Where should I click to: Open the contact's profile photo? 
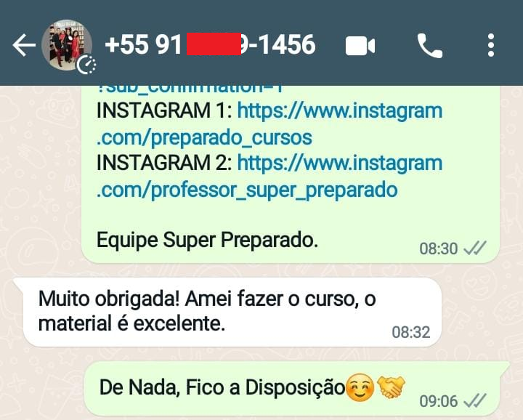point(67,45)
